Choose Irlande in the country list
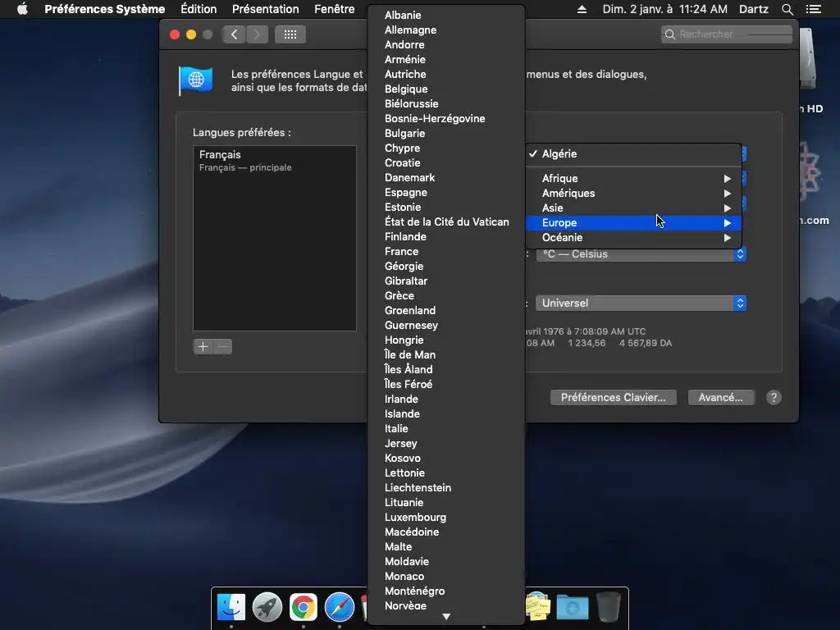 (445, 399)
